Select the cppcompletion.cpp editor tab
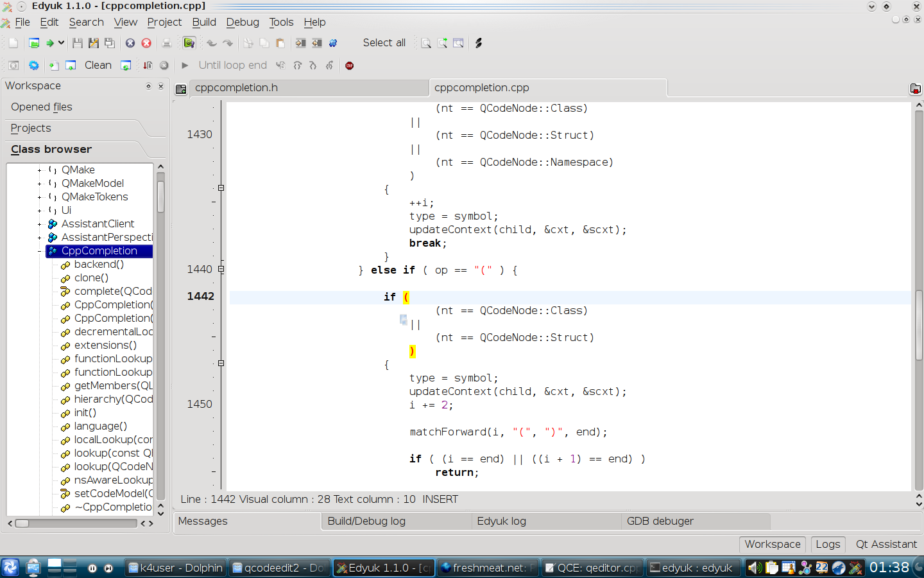Screen dimensions: 924x578 coord(548,88)
